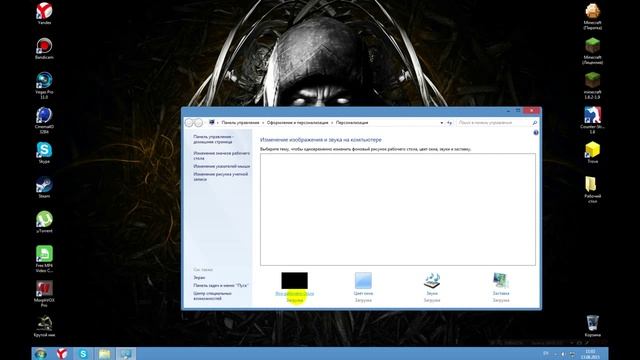Select the Крутой ник desktop icon

tap(44, 326)
